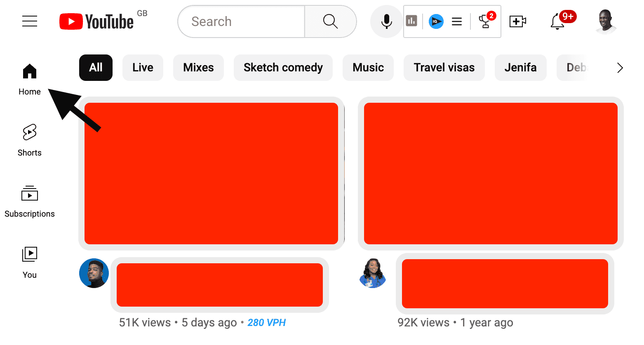The width and height of the screenshot is (644, 345).
Task: Switch the feed to Live filter
Action: pyautogui.click(x=143, y=67)
